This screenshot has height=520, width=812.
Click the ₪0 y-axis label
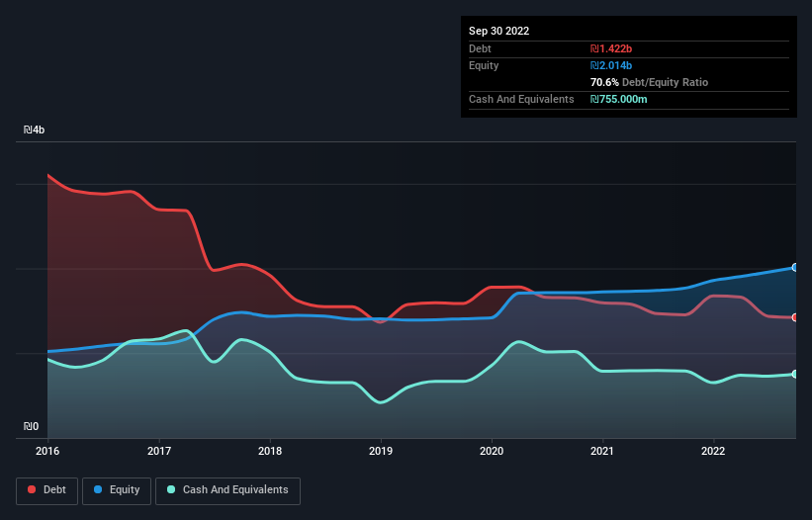point(31,426)
